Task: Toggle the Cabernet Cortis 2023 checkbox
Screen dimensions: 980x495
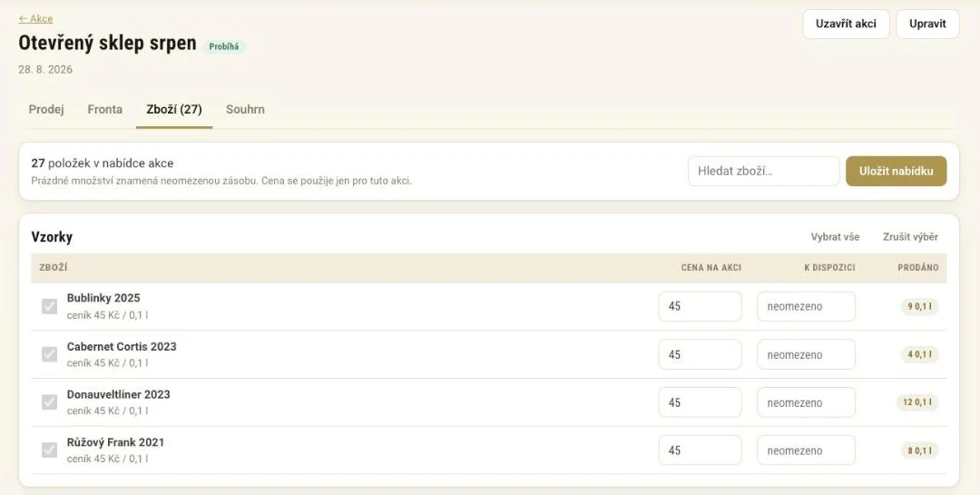Action: pyautogui.click(x=49, y=354)
